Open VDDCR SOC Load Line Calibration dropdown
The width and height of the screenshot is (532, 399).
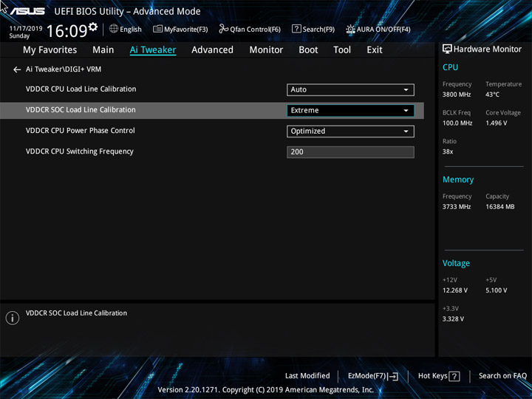pyautogui.click(x=350, y=111)
